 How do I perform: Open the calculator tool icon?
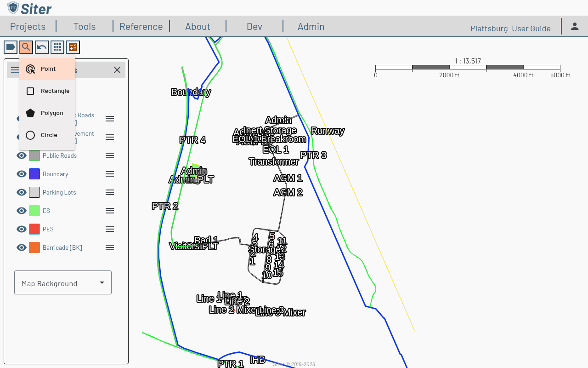click(73, 47)
